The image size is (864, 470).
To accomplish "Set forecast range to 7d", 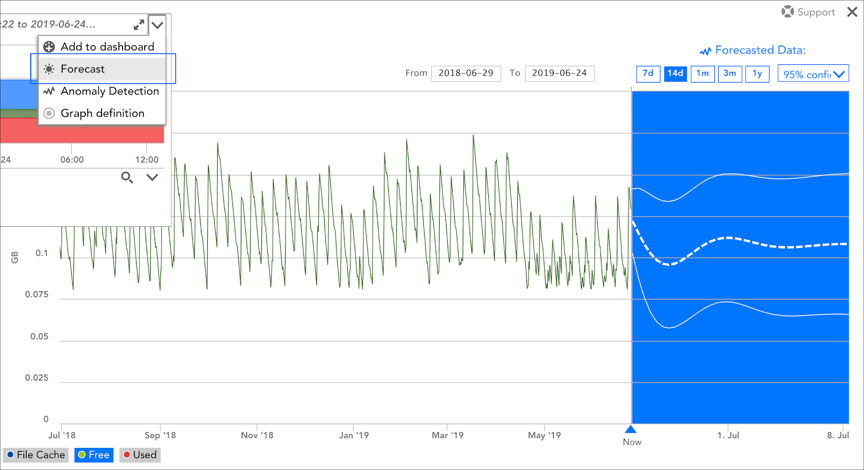I will tap(648, 74).
